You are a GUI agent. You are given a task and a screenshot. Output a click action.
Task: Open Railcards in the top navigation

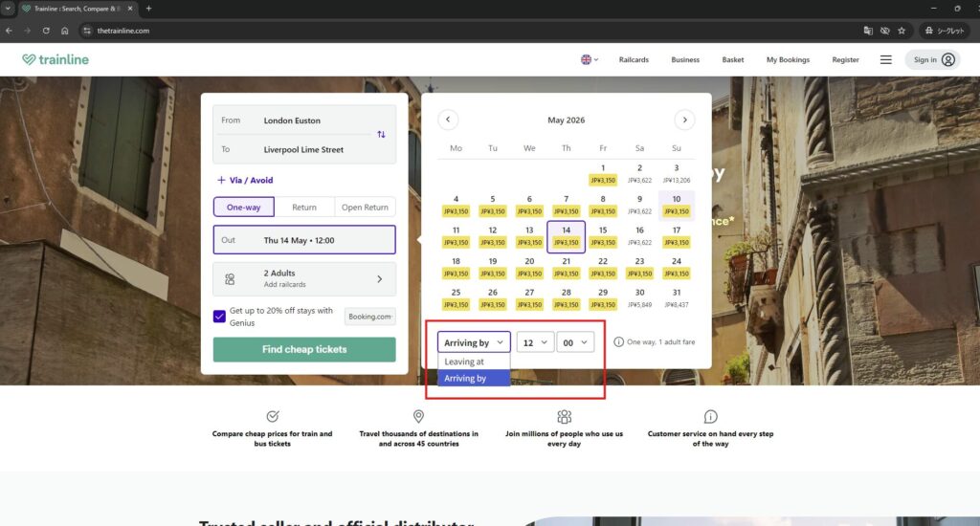(634, 59)
